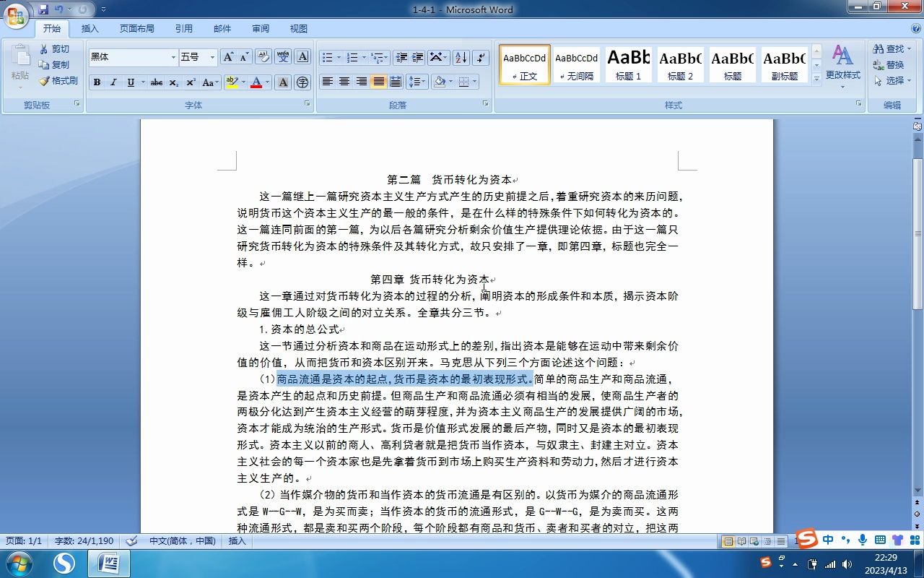Click the text highlight color button

pyautogui.click(x=231, y=82)
